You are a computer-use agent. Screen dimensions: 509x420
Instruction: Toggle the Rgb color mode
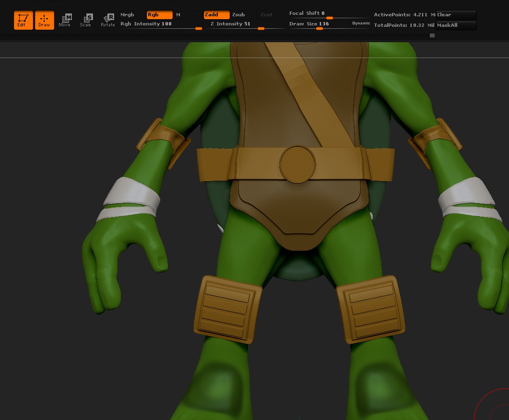coord(159,15)
